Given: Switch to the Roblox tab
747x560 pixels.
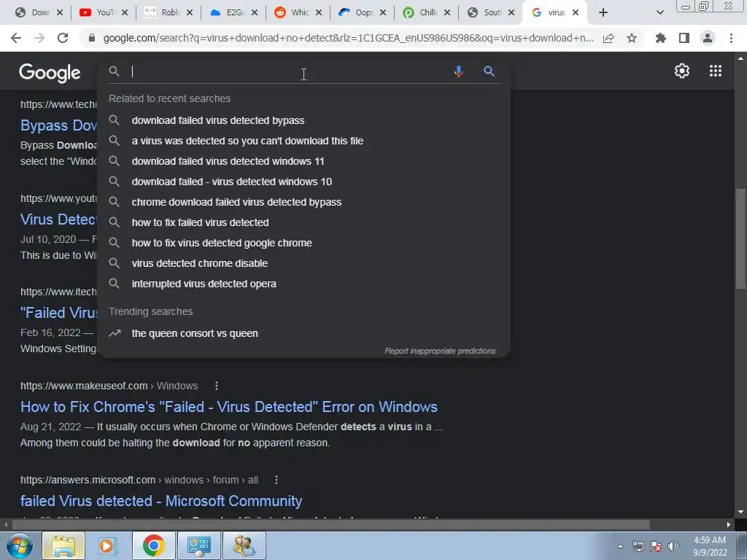Looking at the screenshot, I should (162, 12).
